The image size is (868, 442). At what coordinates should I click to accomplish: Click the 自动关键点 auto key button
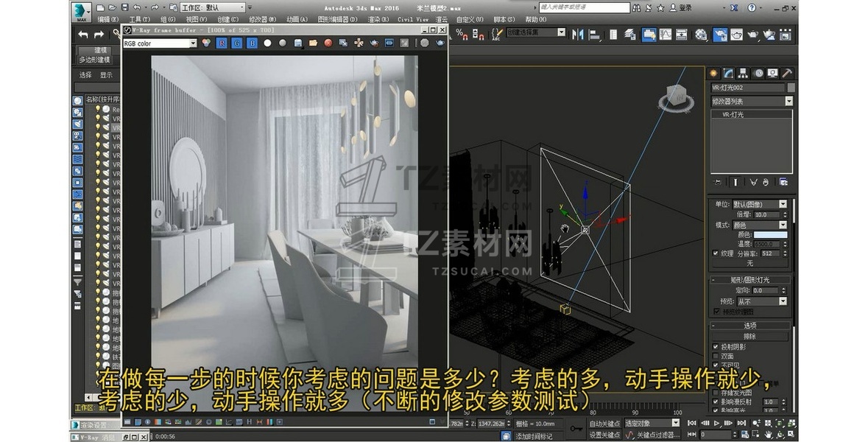click(x=604, y=423)
